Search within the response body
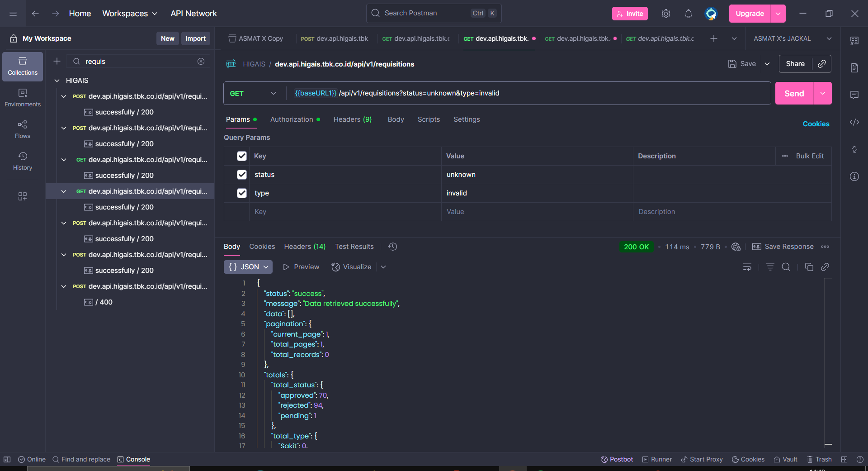This screenshot has width=868, height=471. coord(786,267)
